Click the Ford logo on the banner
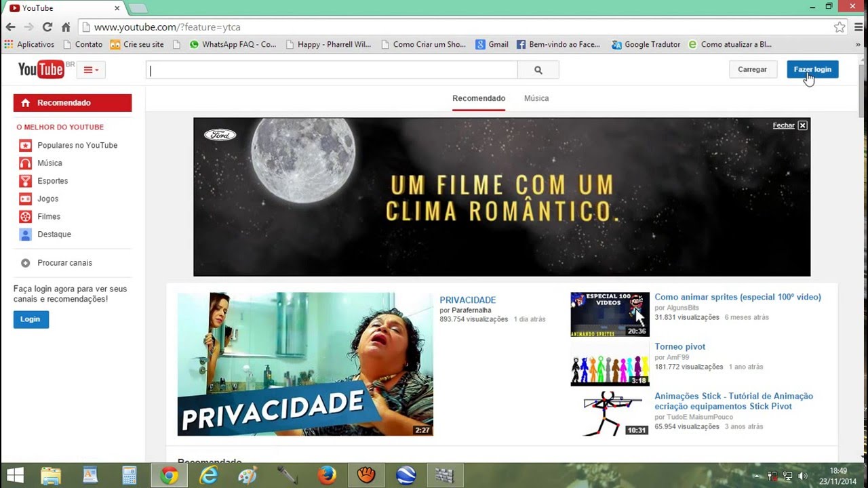The height and width of the screenshot is (488, 868). pyautogui.click(x=220, y=134)
